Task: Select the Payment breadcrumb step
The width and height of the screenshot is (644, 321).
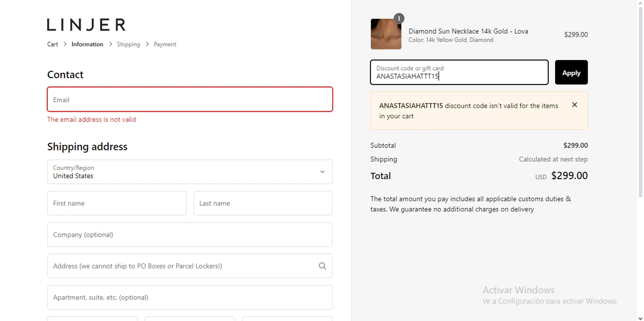Action: (x=165, y=44)
